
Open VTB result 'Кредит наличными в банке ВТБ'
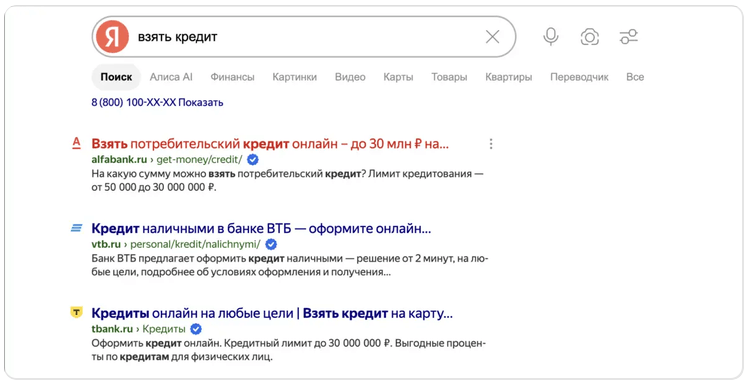point(261,228)
